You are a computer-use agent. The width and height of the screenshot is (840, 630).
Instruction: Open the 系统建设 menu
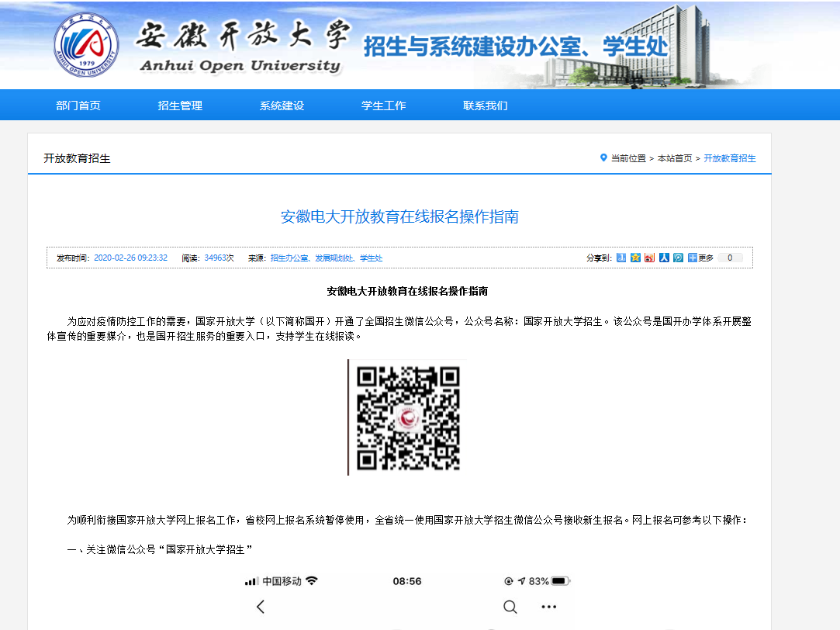282,105
